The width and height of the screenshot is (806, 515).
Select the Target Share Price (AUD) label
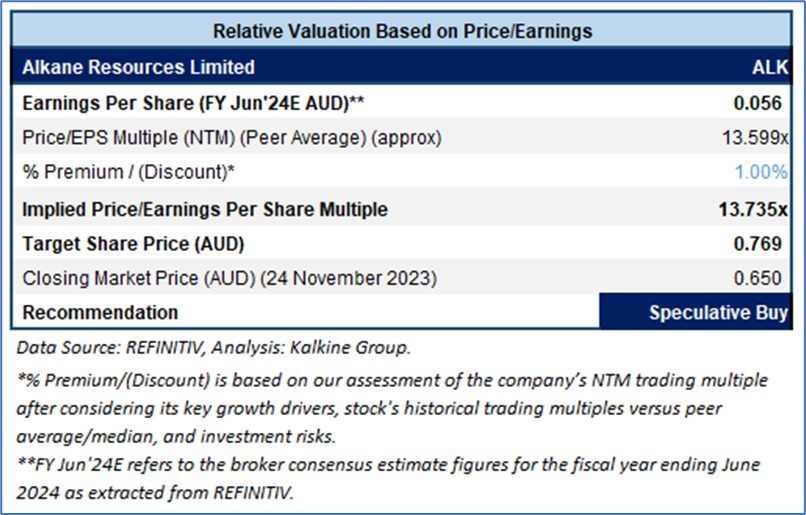coord(133,243)
